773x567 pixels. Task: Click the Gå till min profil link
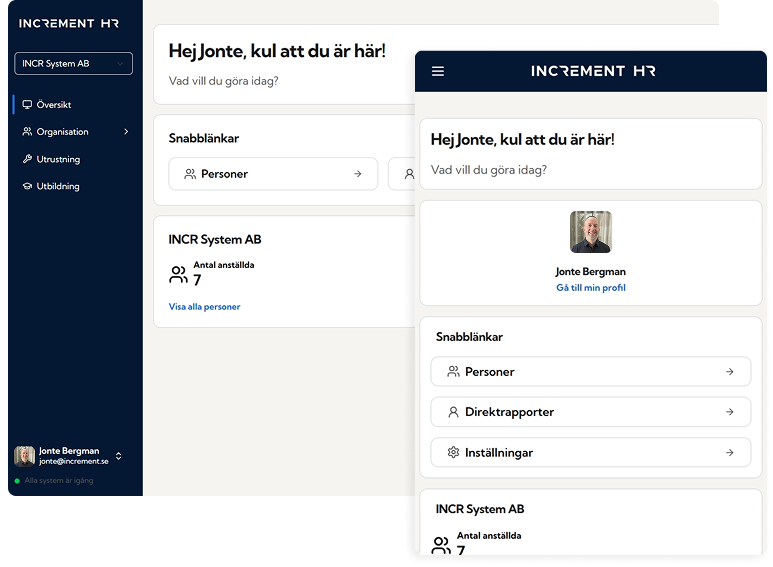pyautogui.click(x=591, y=288)
